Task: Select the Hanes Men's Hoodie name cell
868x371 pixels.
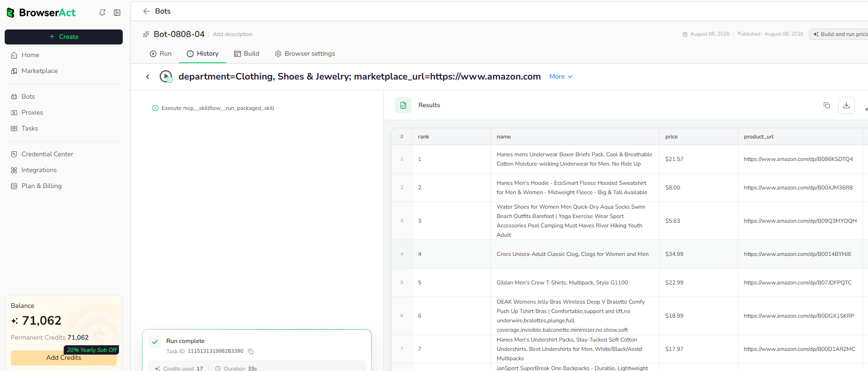Action: click(575, 188)
